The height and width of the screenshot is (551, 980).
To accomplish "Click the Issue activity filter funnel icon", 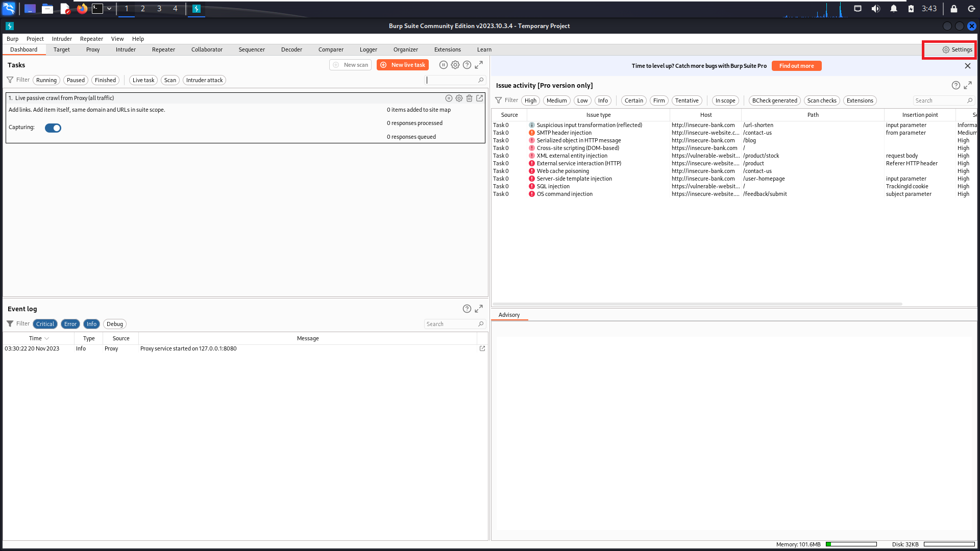I will [498, 101].
